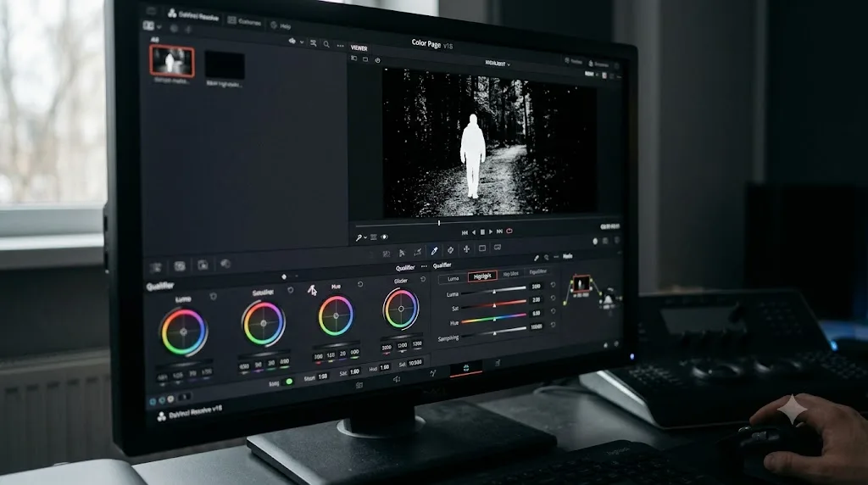Click the DaVinci Resolve menu logo
Image resolution: width=868 pixels, height=485 pixels.
click(172, 14)
